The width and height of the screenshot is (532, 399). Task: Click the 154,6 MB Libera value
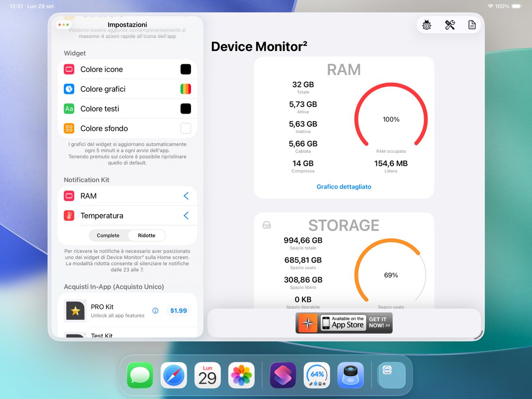pyautogui.click(x=391, y=163)
